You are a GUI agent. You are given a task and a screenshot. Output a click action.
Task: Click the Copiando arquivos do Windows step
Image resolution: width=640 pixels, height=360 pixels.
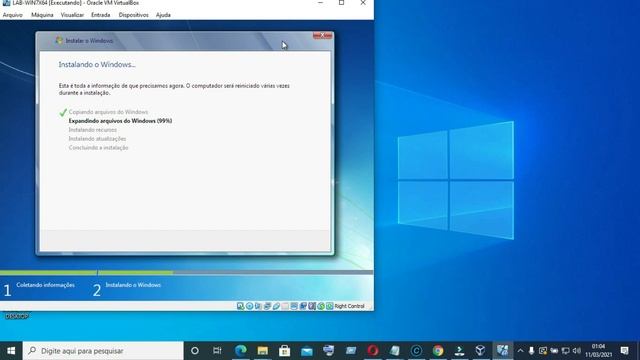pos(108,112)
